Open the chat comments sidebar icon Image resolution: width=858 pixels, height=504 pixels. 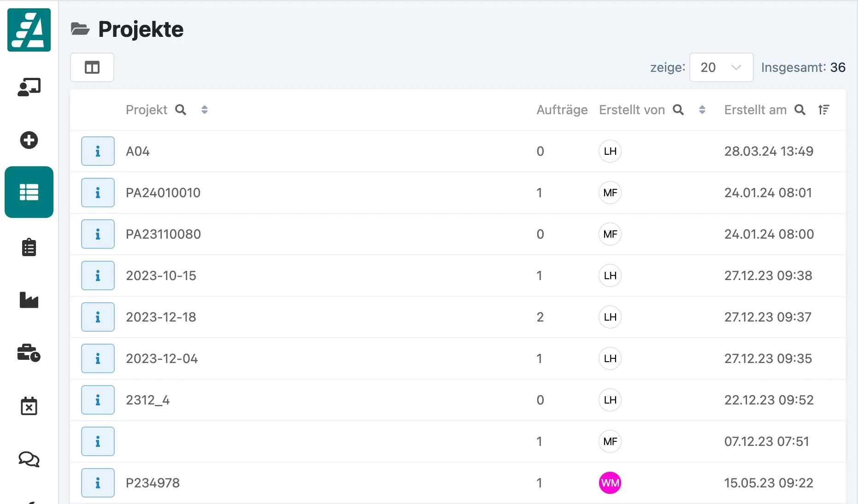(29, 459)
